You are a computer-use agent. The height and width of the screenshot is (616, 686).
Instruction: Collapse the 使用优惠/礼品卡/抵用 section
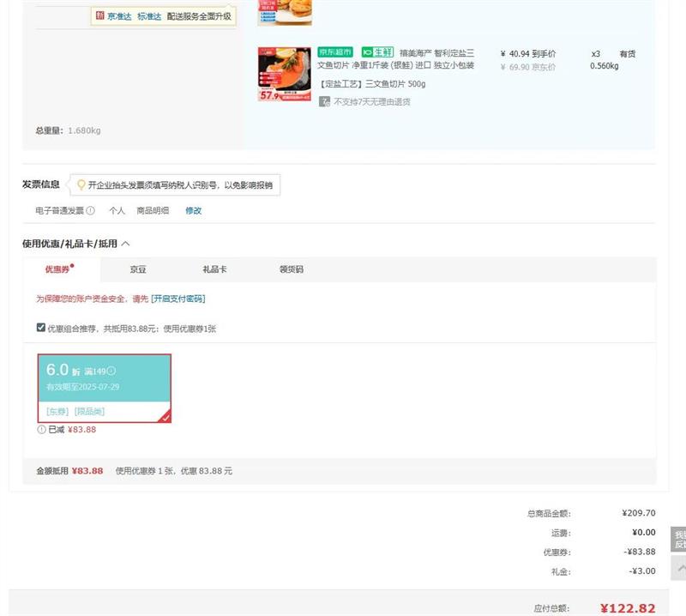pos(126,244)
